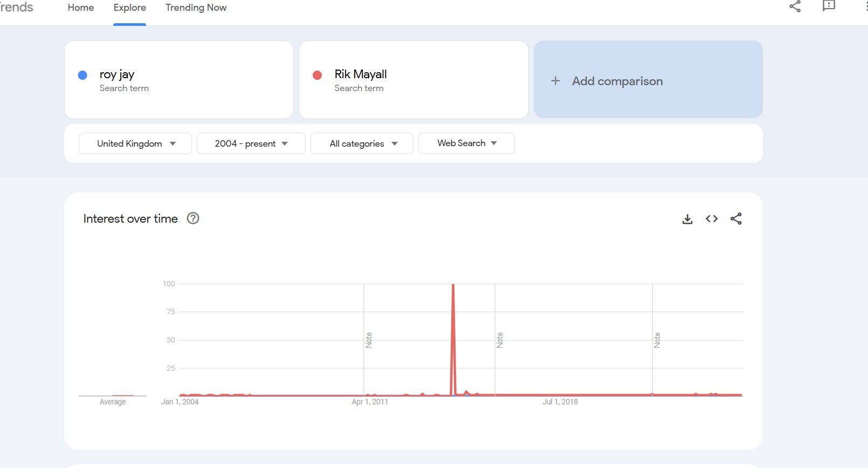Go to Trending Now tab

pyautogui.click(x=196, y=8)
